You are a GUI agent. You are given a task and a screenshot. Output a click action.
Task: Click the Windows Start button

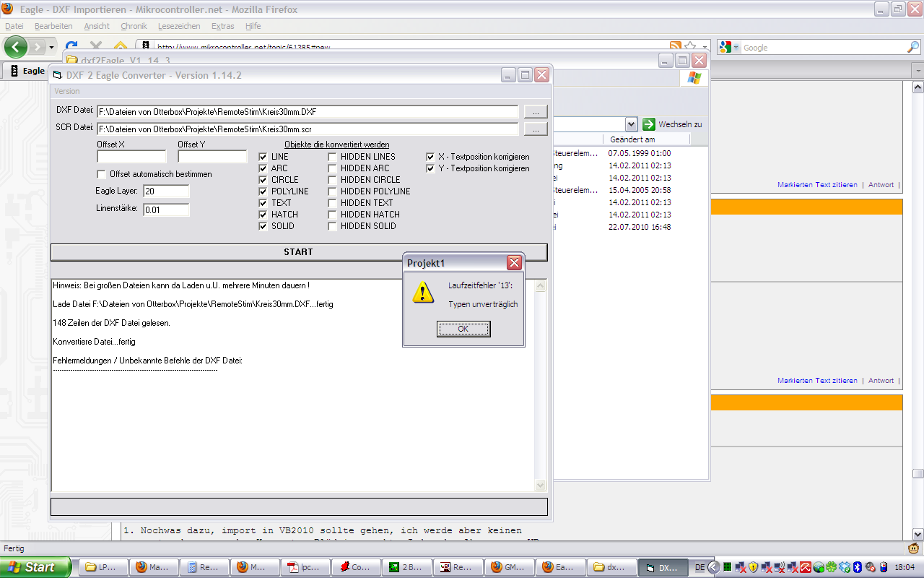pos(35,567)
